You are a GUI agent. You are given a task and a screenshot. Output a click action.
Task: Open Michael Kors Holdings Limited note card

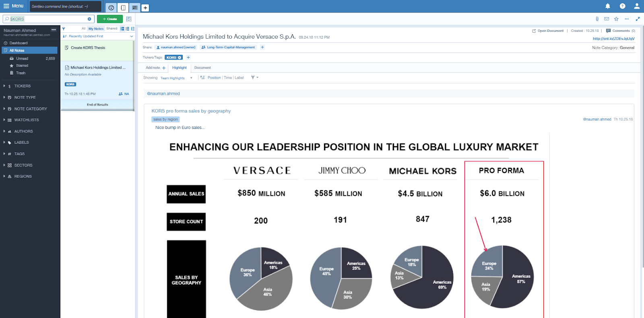click(97, 80)
